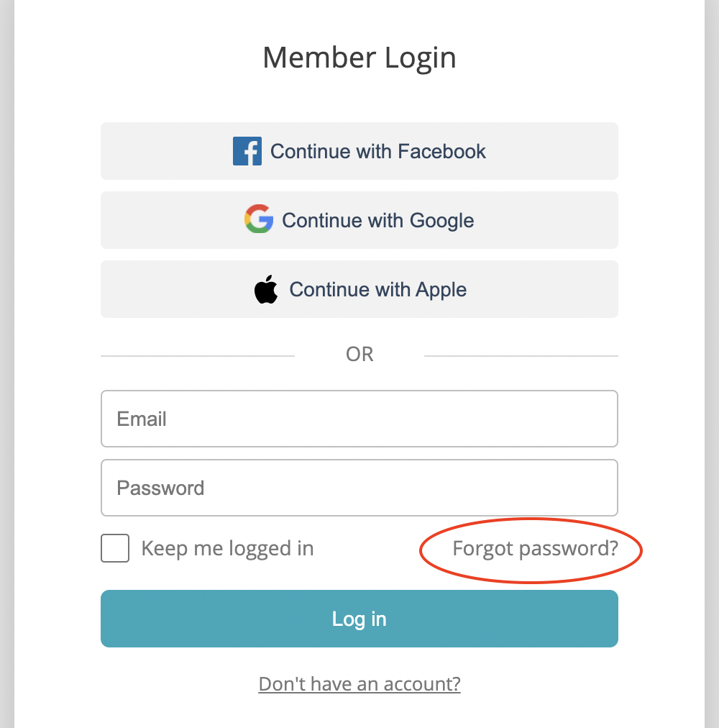719x728 pixels.
Task: Click the black Apple logo icon
Action: tap(266, 289)
